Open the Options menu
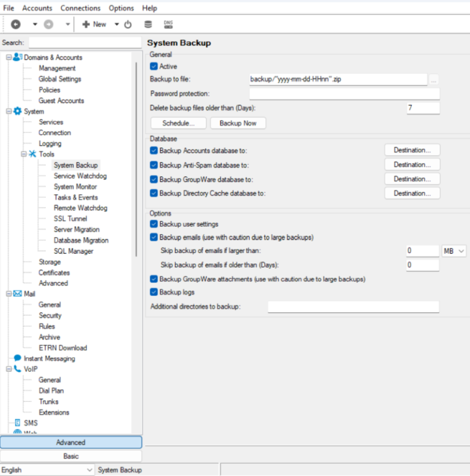This screenshot has height=476, width=470. tap(121, 8)
